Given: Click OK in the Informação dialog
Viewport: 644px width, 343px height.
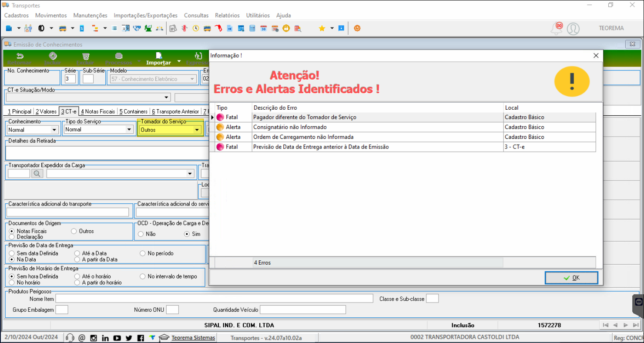Looking at the screenshot, I should [571, 278].
